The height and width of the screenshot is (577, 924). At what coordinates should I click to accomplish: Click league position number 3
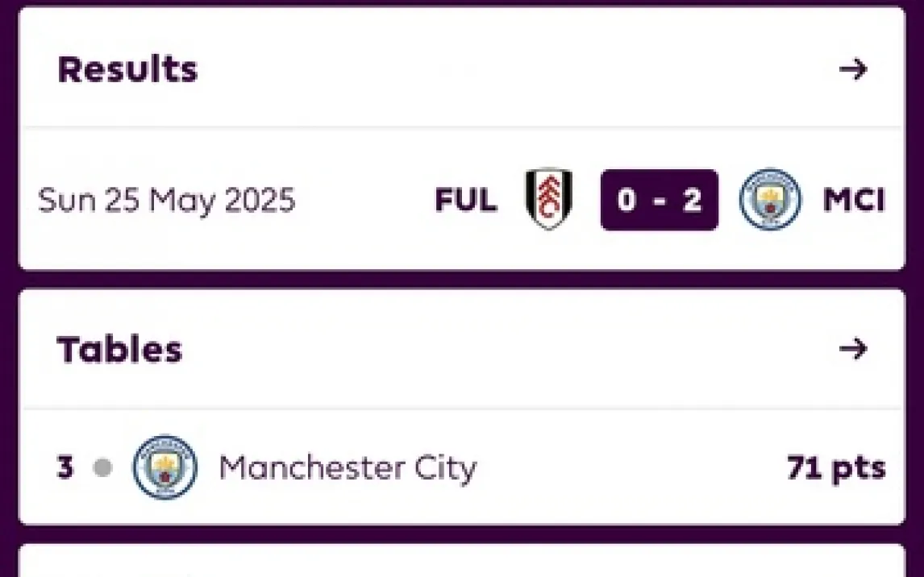[65, 467]
